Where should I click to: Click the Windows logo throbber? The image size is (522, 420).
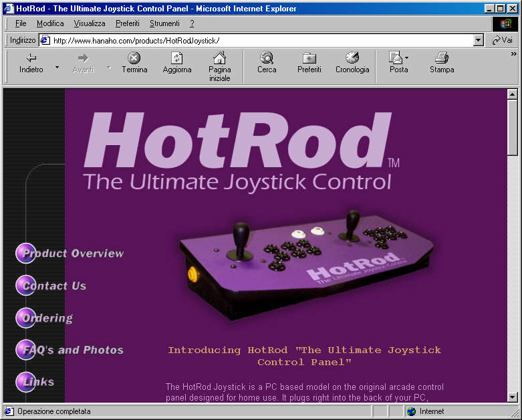(x=505, y=23)
